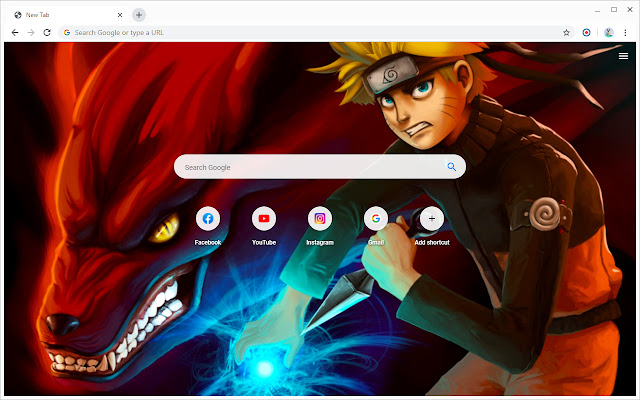Viewport: 640px width, 400px height.
Task: Minimize the Chrome window
Action: [598, 10]
